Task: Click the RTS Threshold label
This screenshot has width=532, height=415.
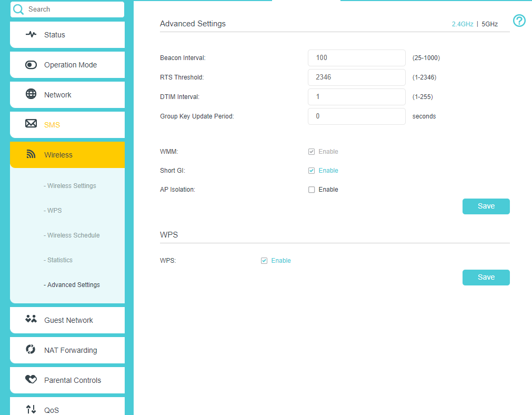Action: (x=182, y=77)
